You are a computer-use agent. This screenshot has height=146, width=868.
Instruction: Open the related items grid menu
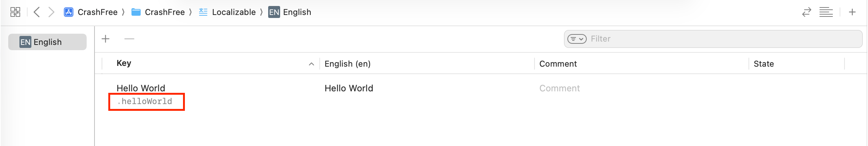(15, 12)
